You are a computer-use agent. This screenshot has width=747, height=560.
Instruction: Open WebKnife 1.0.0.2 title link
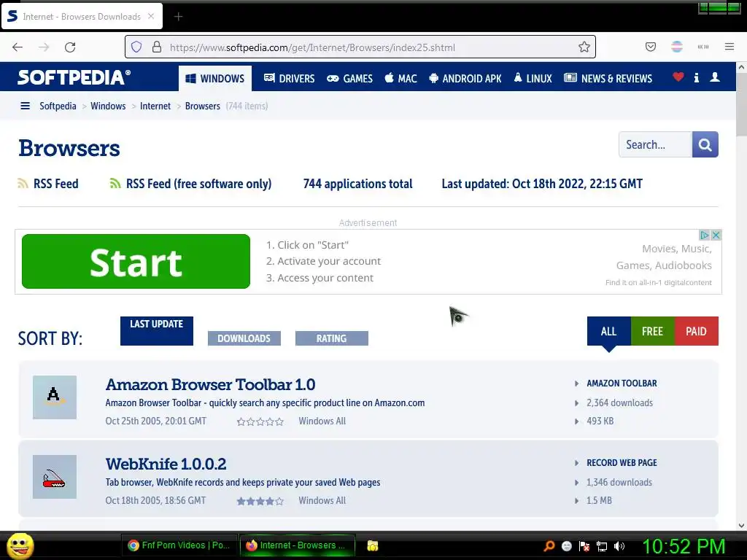click(x=166, y=464)
